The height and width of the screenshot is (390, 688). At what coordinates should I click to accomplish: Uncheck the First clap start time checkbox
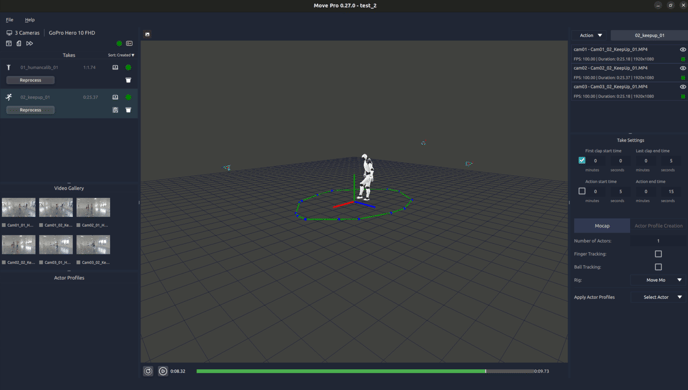[582, 161]
